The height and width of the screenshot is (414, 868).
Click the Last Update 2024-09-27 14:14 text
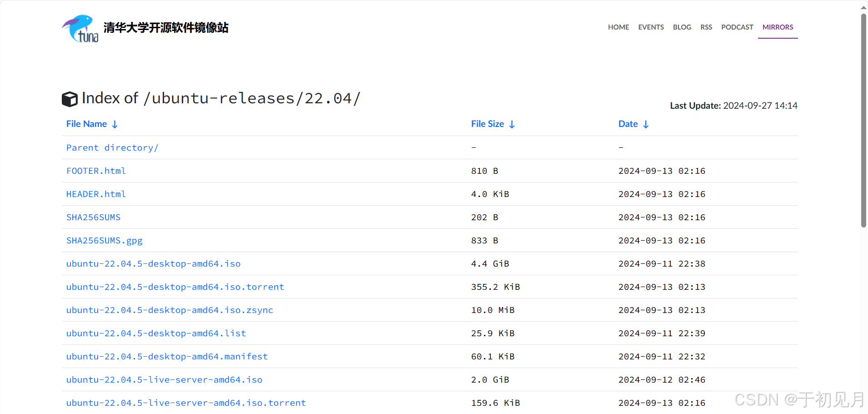[x=733, y=106]
